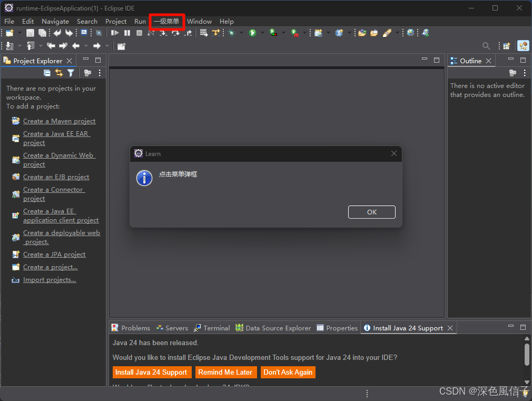
Task: Click Create a Maven project link
Action: tap(59, 121)
